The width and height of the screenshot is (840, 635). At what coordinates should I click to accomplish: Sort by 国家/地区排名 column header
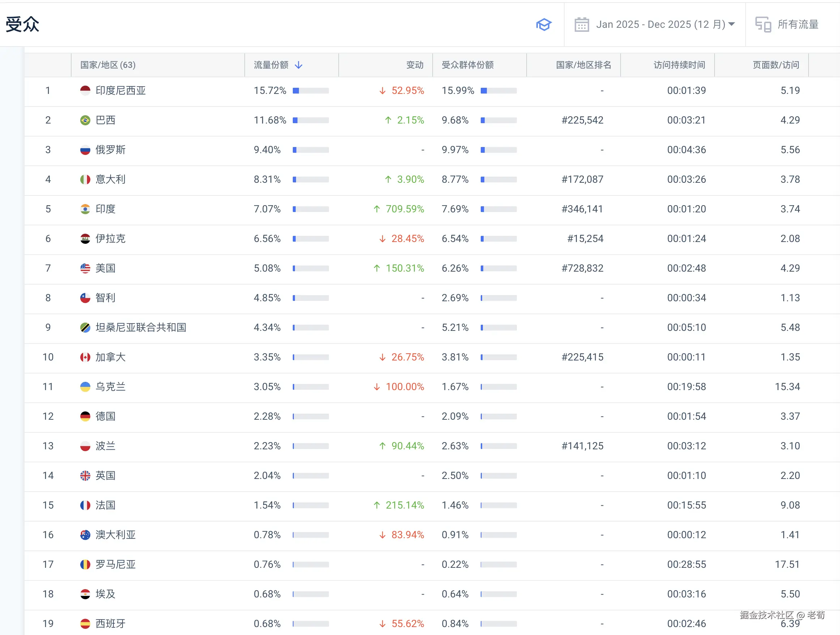tap(583, 65)
